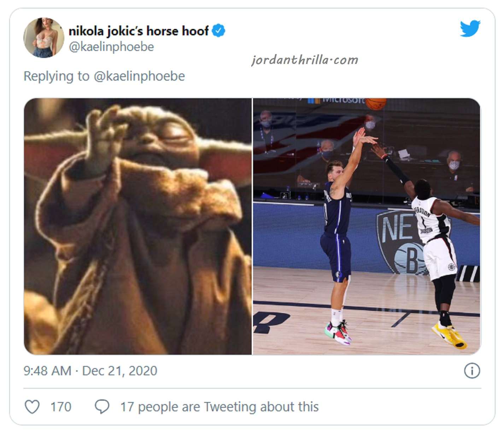Open 17 people are Tweeting about this
The height and width of the screenshot is (436, 504).
(219, 407)
